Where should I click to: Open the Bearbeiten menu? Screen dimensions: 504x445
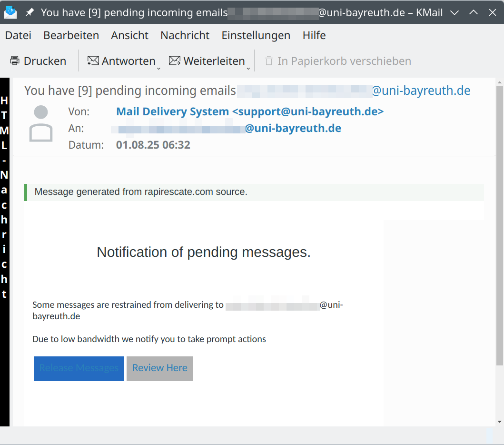[x=71, y=35]
